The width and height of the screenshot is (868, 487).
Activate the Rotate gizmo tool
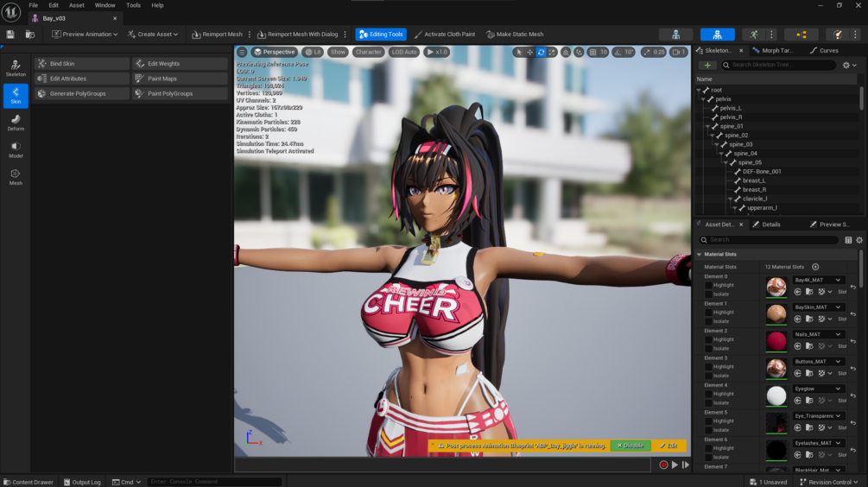pos(541,52)
